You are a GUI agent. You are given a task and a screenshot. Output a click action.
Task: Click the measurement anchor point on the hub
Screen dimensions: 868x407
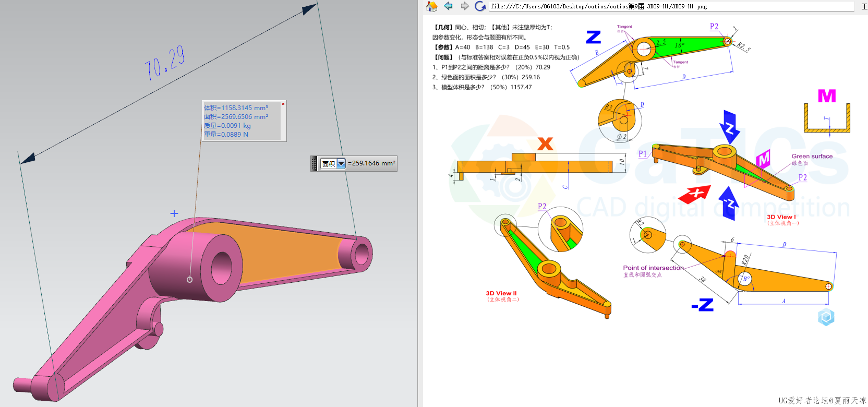click(190, 280)
